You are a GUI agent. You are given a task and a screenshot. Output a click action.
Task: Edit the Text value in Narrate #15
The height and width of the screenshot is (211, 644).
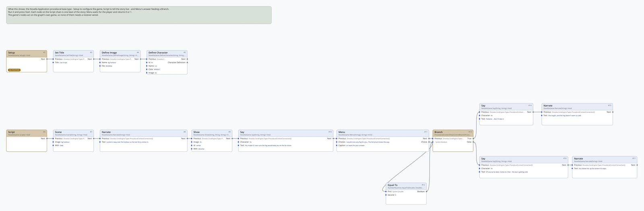click(565, 116)
